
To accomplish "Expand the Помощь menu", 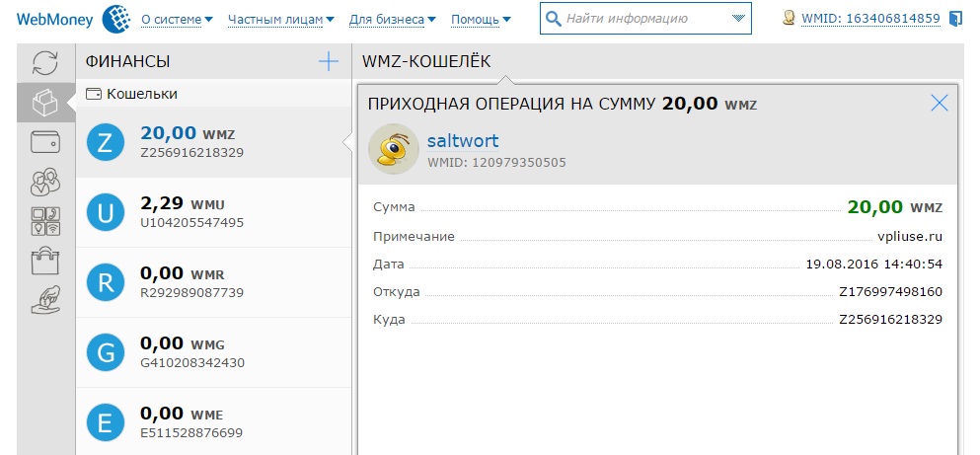I will pos(481,20).
